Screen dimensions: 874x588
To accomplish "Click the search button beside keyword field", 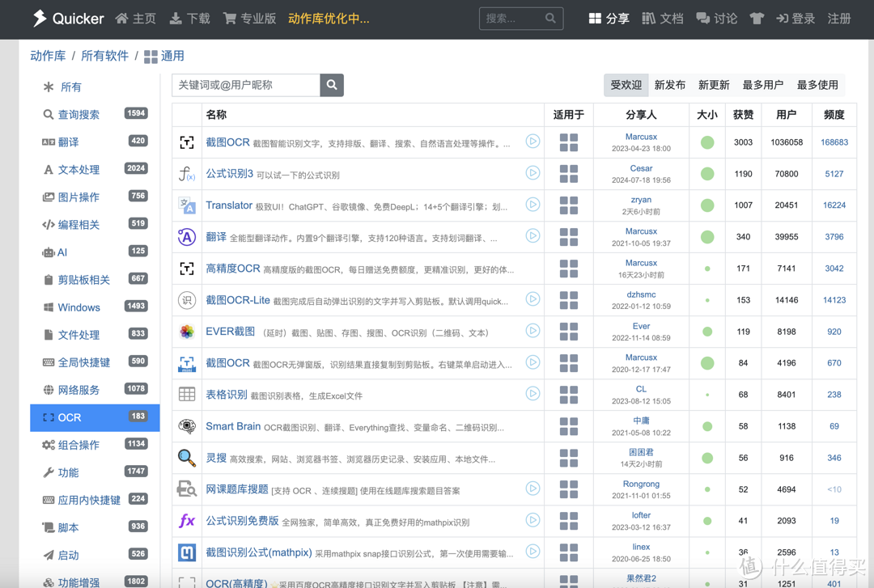I will click(332, 85).
